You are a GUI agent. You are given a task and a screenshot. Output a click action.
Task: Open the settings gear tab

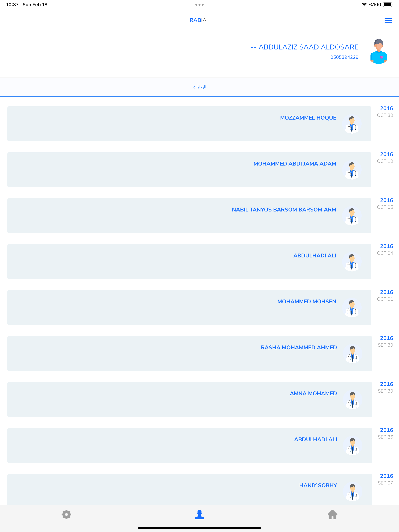pyautogui.click(x=66, y=514)
